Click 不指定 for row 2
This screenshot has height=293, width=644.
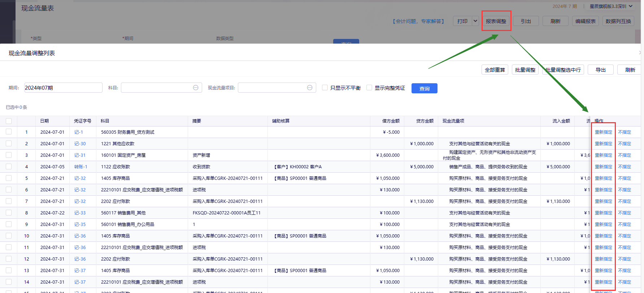(x=624, y=144)
